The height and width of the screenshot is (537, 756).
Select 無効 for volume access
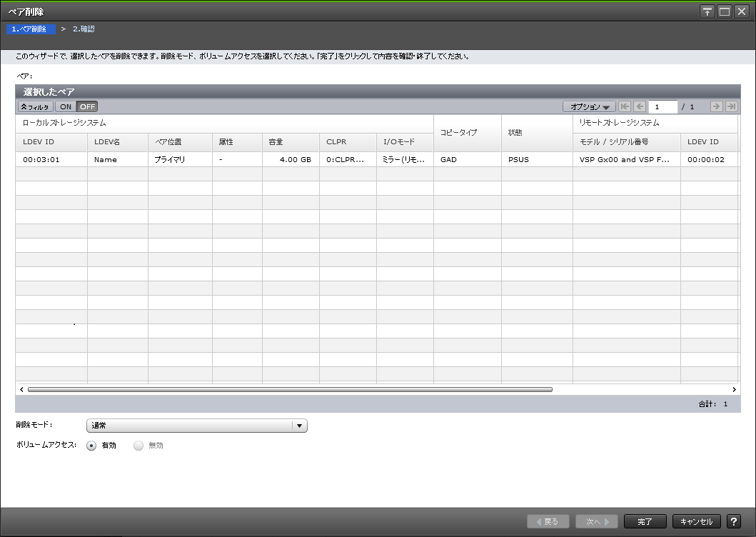[138, 446]
